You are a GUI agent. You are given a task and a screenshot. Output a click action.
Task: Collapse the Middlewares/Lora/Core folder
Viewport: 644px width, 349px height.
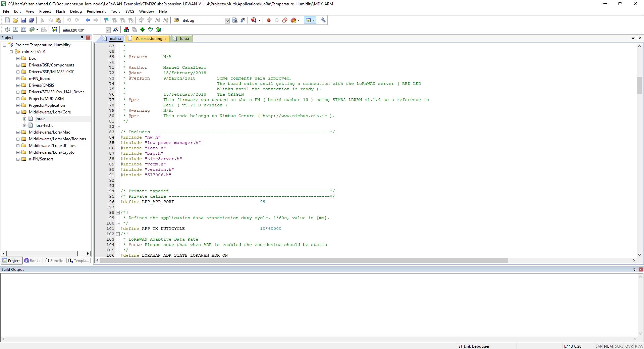click(x=18, y=112)
